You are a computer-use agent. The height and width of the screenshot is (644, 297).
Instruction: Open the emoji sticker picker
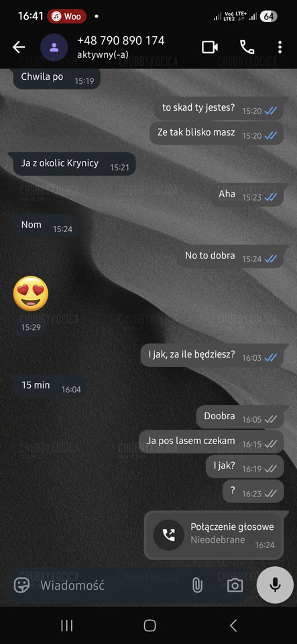click(21, 585)
